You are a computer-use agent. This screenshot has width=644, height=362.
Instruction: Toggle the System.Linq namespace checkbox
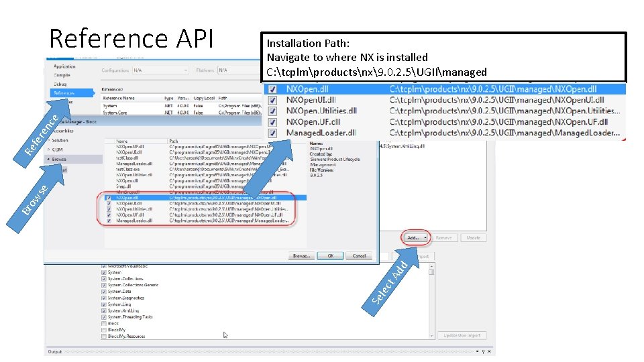[104, 304]
